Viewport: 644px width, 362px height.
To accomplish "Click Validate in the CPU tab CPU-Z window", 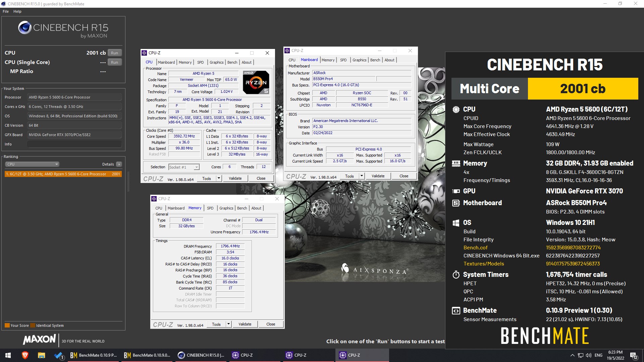I will pos(235,178).
